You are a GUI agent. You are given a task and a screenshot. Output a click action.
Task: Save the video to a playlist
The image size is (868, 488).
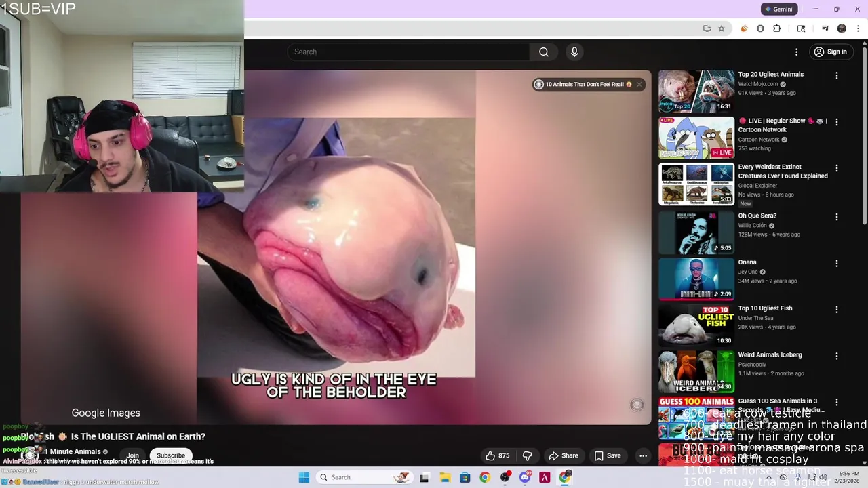[608, 455]
